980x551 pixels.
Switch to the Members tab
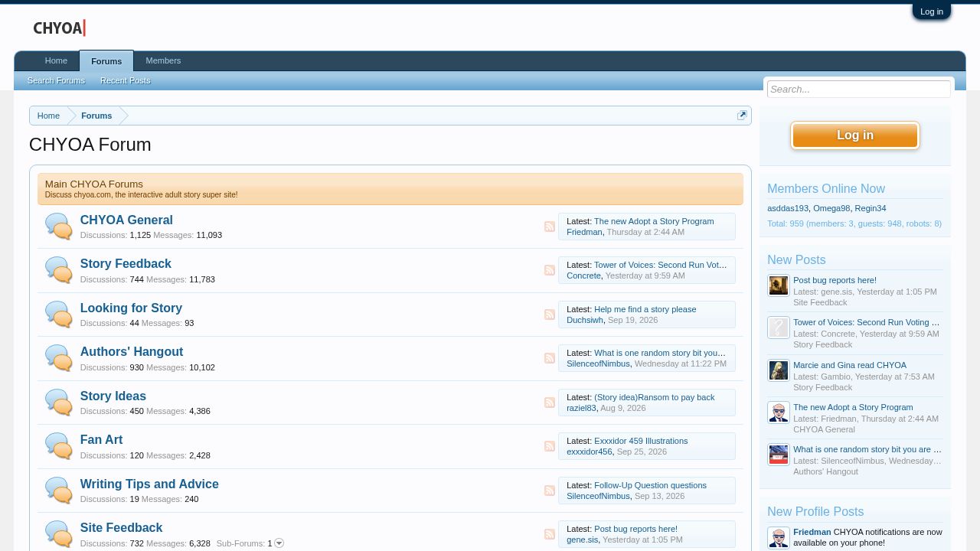[163, 60]
